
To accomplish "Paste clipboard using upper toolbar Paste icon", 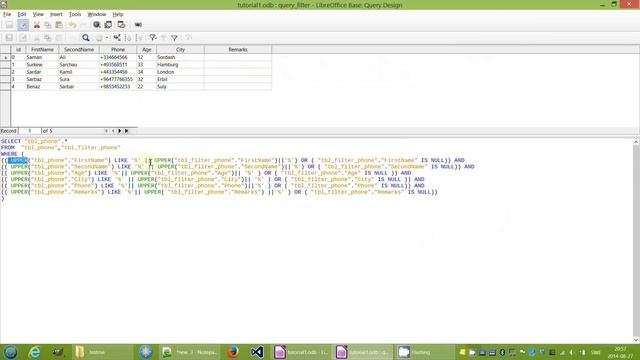I will click(59, 25).
